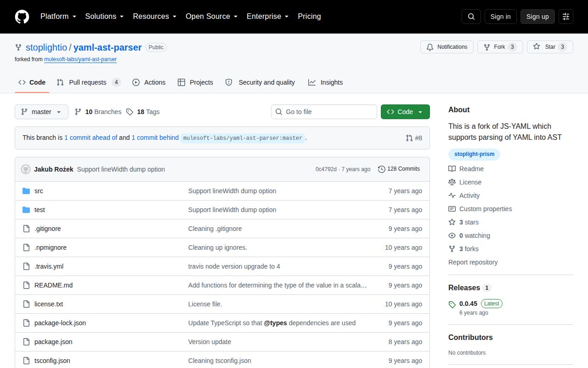588x368 pixels.
Task: View 18 Tags
Action: coord(143,112)
